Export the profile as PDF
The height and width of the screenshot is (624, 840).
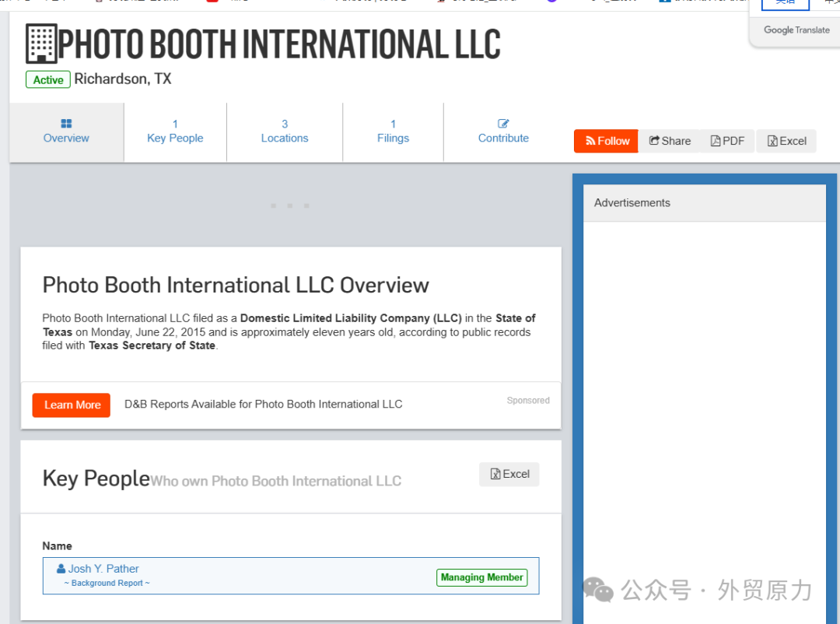click(727, 141)
